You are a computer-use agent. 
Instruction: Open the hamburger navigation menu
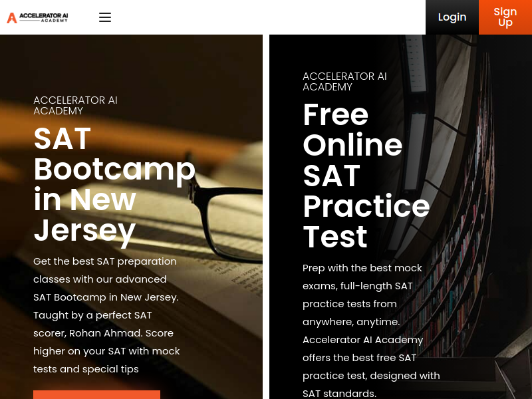click(x=105, y=17)
